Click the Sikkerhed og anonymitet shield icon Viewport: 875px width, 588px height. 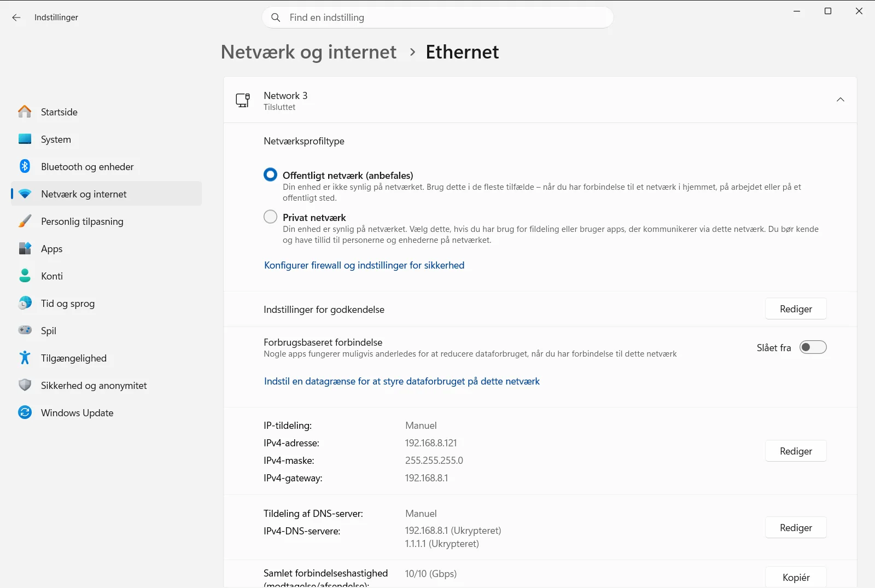(25, 385)
